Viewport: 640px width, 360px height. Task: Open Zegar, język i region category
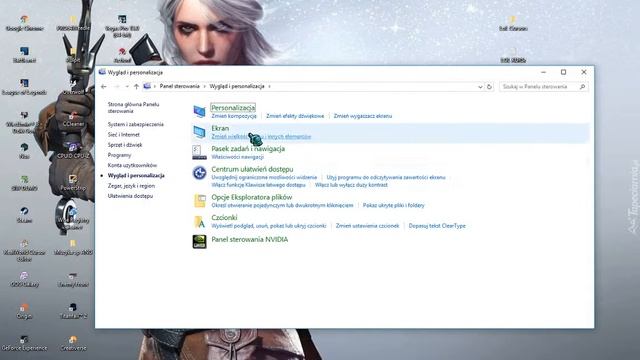point(131,186)
